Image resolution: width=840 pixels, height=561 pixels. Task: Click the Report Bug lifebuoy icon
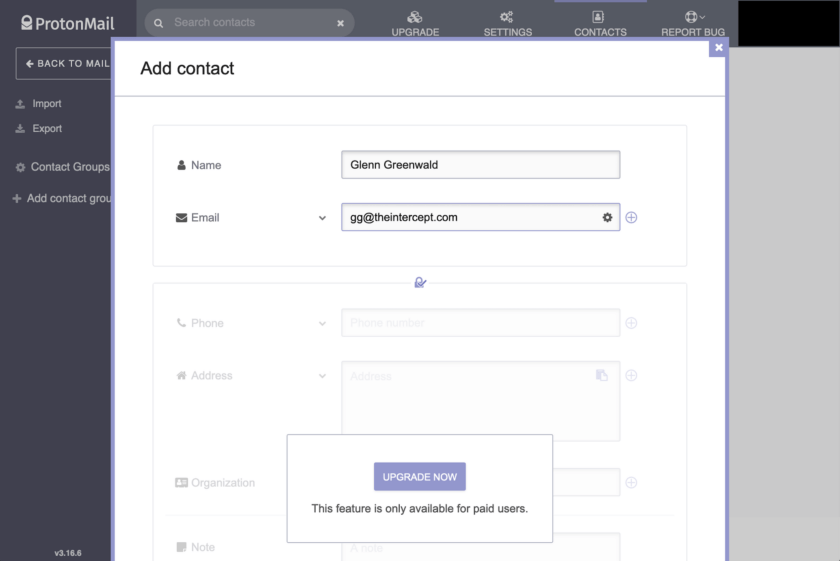691,17
